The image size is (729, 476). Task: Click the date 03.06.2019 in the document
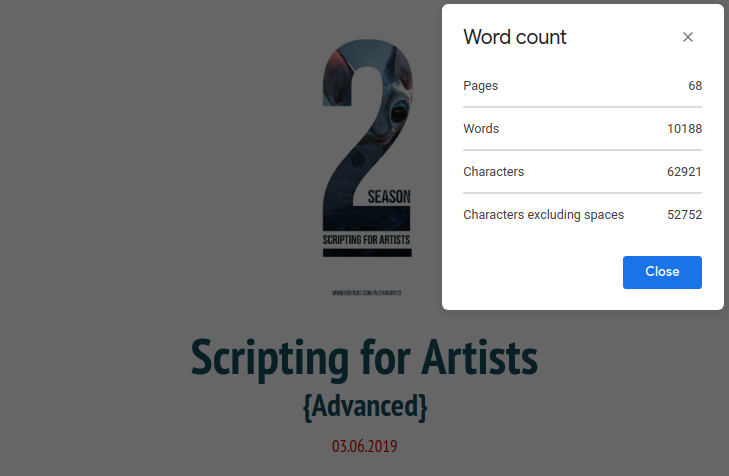[x=364, y=446]
